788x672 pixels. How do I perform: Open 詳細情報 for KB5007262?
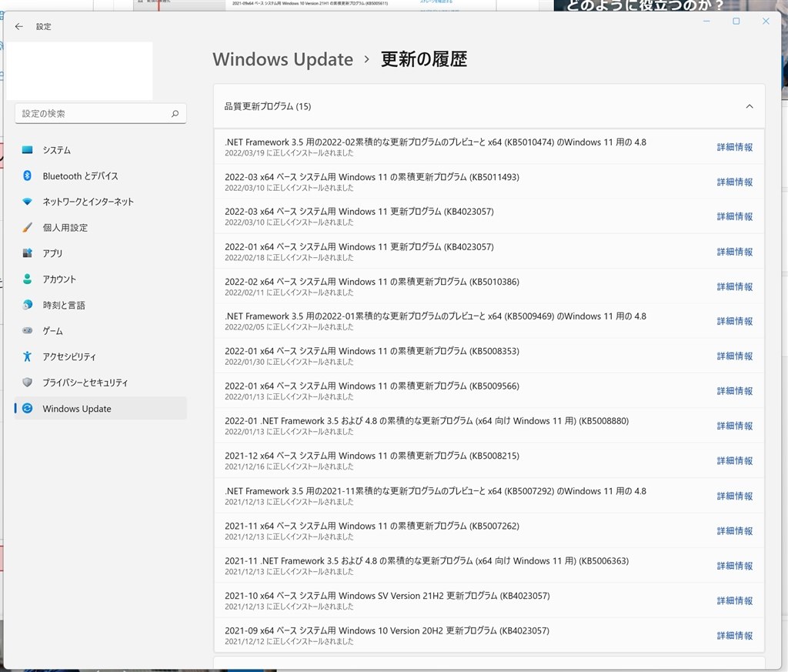[734, 530]
